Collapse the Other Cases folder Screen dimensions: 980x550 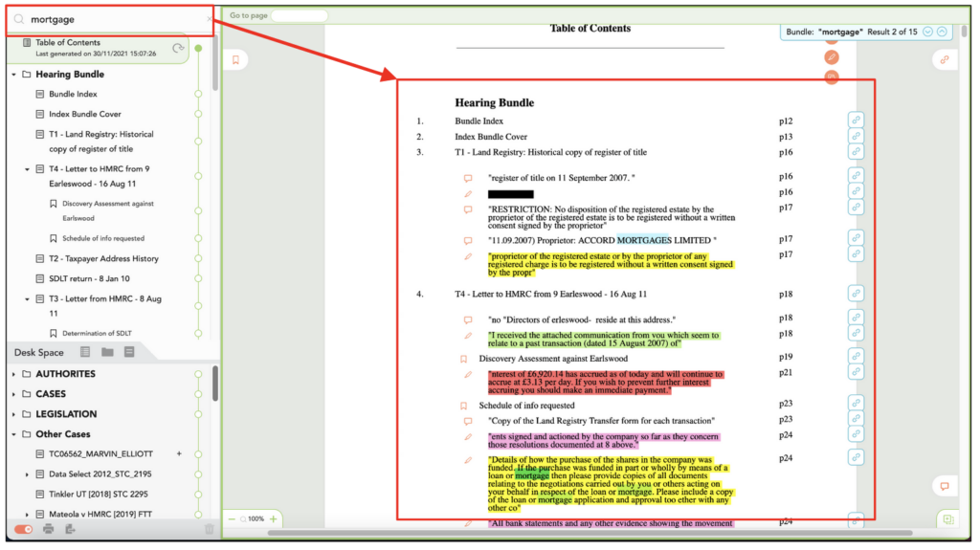coord(13,433)
